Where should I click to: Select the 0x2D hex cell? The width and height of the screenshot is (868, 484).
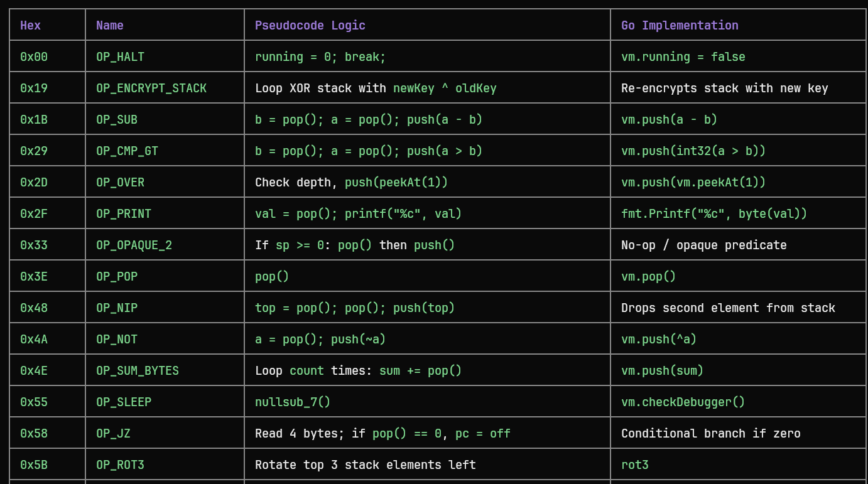(48, 182)
